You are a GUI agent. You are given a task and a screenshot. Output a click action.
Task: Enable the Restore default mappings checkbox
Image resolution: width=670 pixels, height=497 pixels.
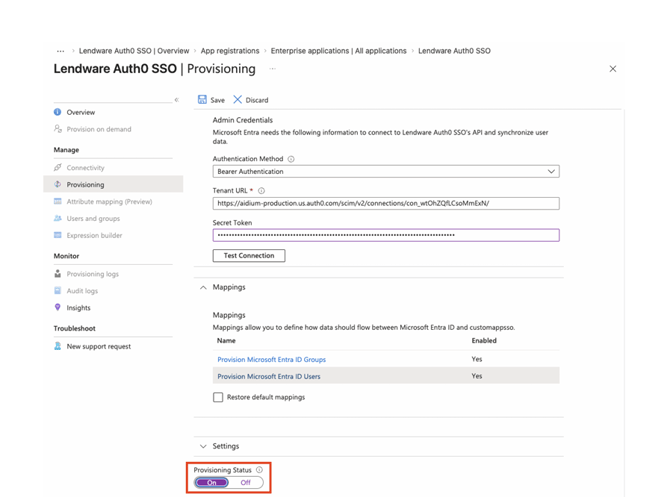click(218, 397)
